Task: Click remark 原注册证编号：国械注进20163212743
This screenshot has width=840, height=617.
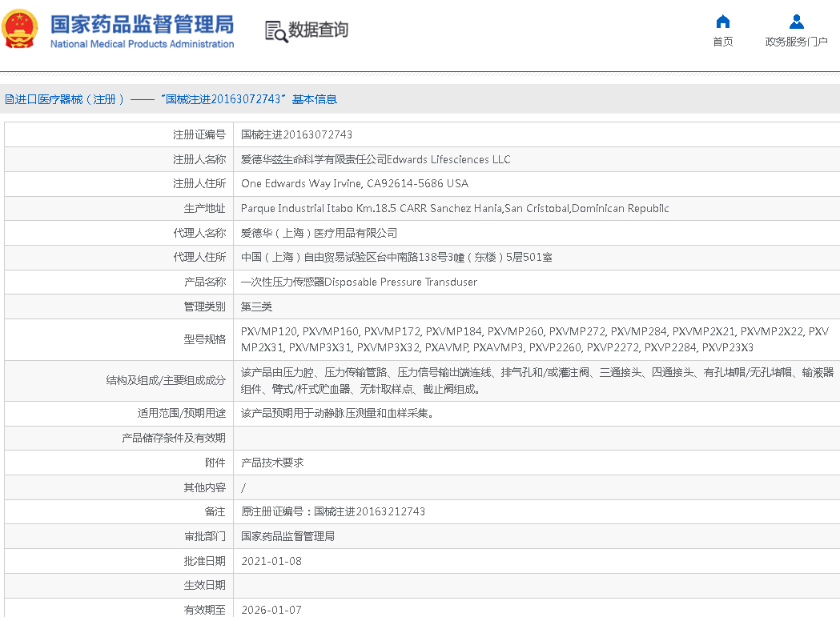Action: [332, 511]
